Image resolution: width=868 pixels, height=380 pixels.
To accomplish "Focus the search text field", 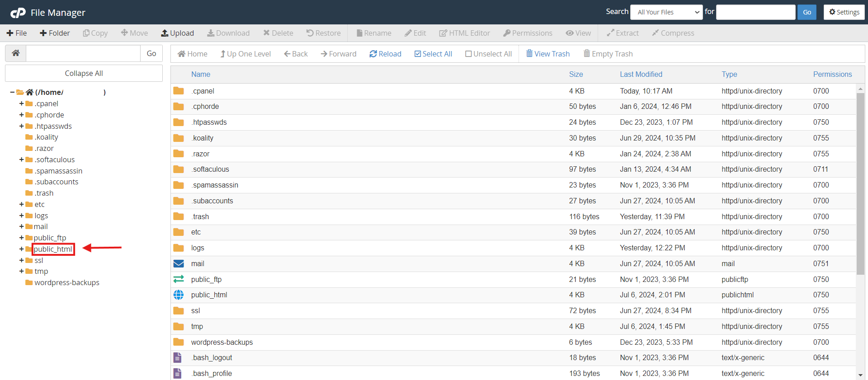I will (x=756, y=12).
